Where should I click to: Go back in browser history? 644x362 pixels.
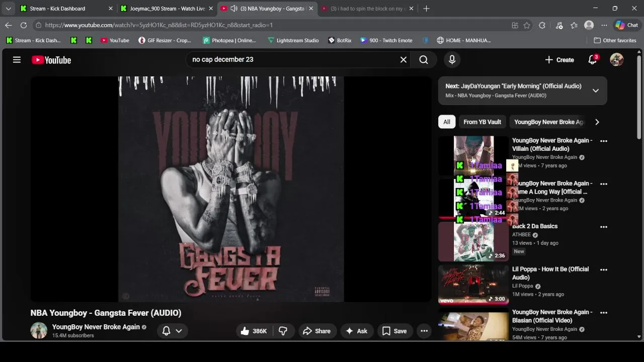[9, 25]
